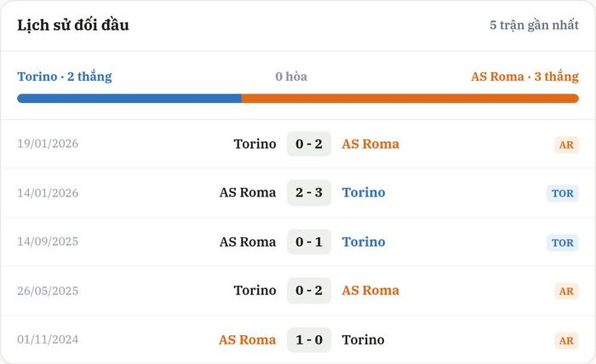Open the 1 - 0 score box
Screen dimensions: 596x364
point(309,339)
